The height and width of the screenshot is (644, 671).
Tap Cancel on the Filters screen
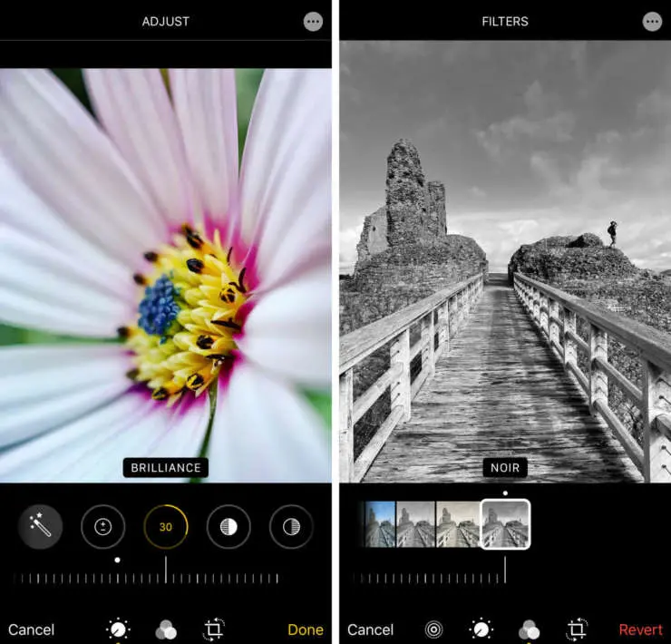point(371,629)
